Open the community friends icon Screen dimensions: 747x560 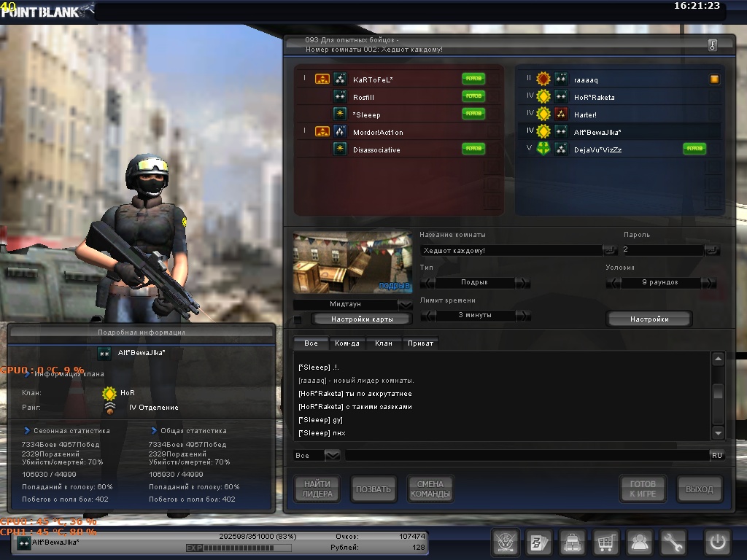[639, 542]
